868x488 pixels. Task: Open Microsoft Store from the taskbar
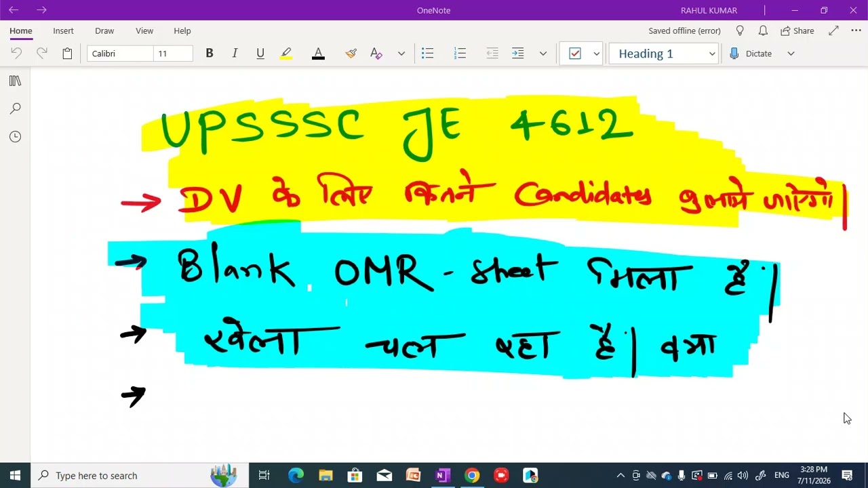coord(355,475)
